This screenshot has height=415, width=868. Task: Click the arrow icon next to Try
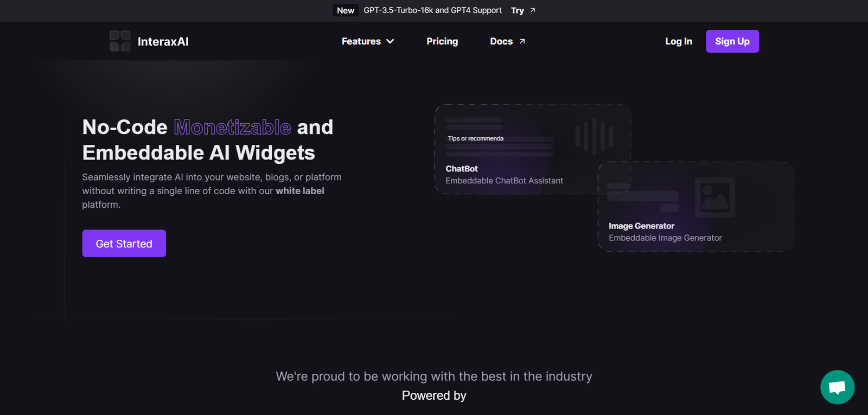coord(533,10)
